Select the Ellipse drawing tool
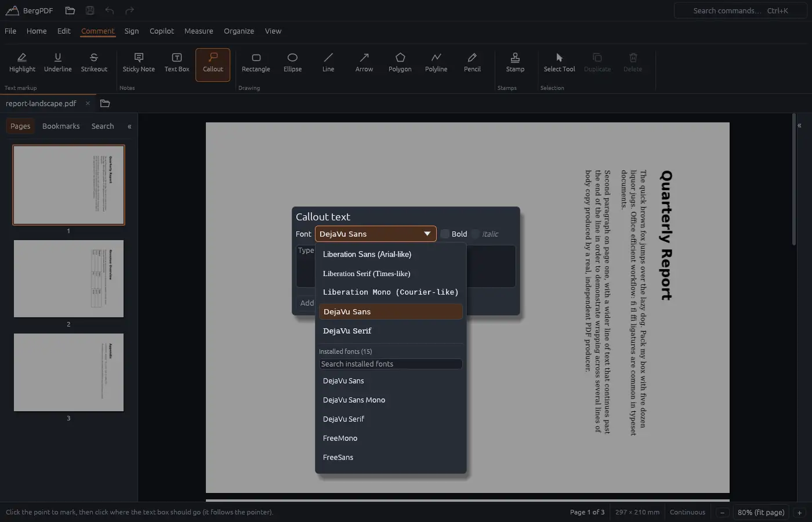Screen dimensions: 812x522 pos(292,64)
